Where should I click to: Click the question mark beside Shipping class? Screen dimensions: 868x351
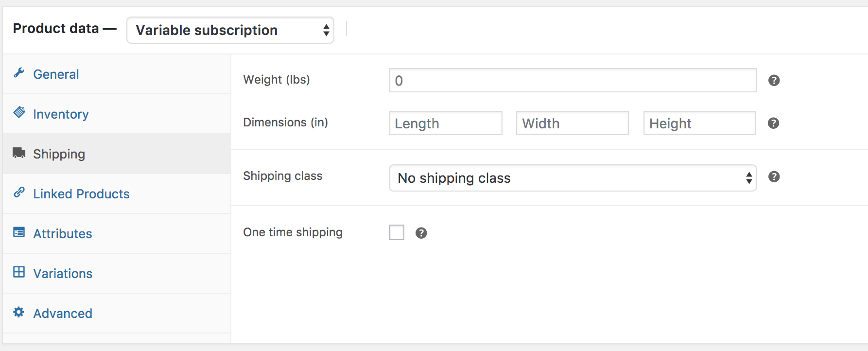774,177
